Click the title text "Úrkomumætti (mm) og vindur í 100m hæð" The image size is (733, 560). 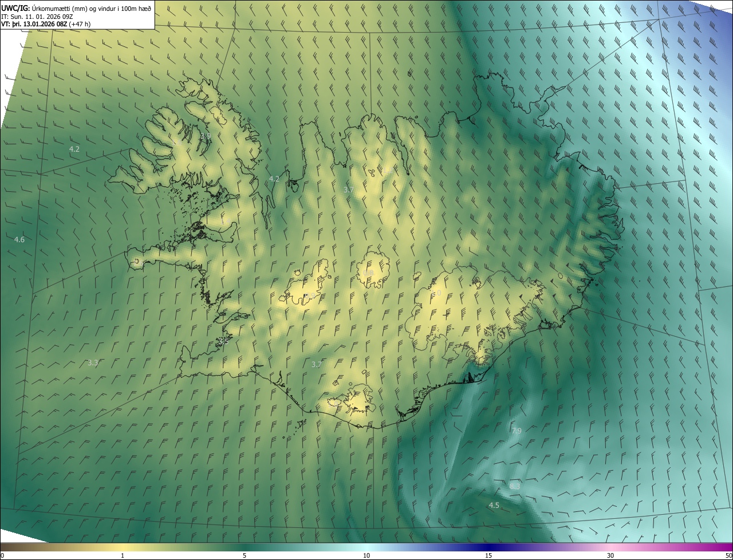point(92,8)
